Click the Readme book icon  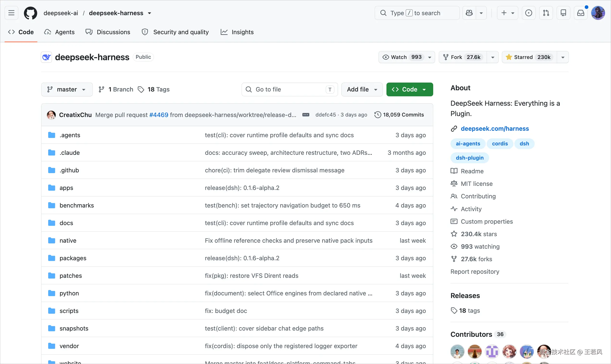(454, 171)
